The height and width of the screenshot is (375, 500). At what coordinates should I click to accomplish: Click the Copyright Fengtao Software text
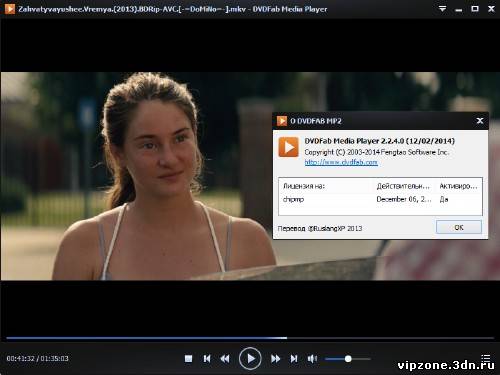377,152
